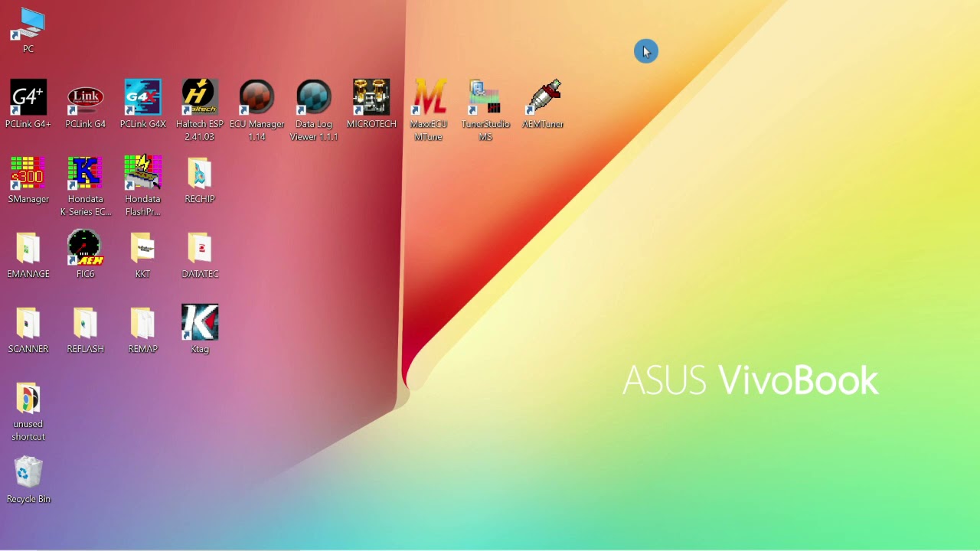Select the PCLink G4+ shortcut
Image resolution: width=980 pixels, height=551 pixels.
pos(28,104)
